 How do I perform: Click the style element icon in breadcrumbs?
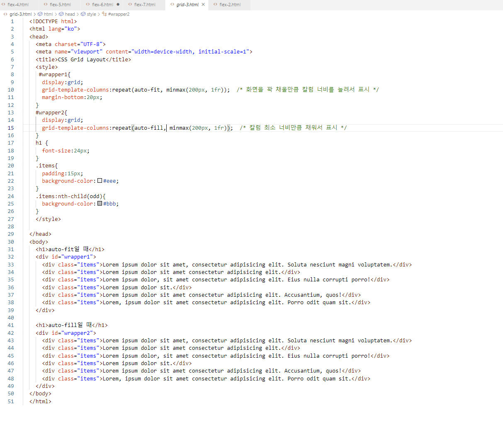click(83, 14)
